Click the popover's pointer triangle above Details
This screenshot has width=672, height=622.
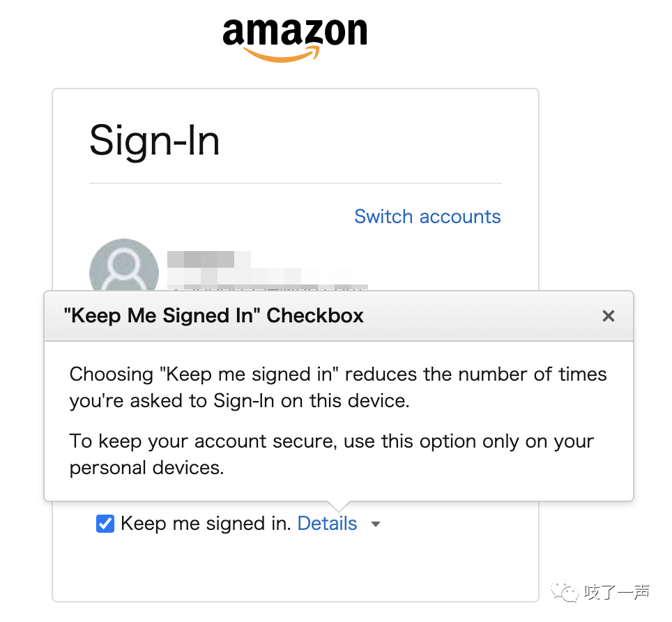click(339, 506)
